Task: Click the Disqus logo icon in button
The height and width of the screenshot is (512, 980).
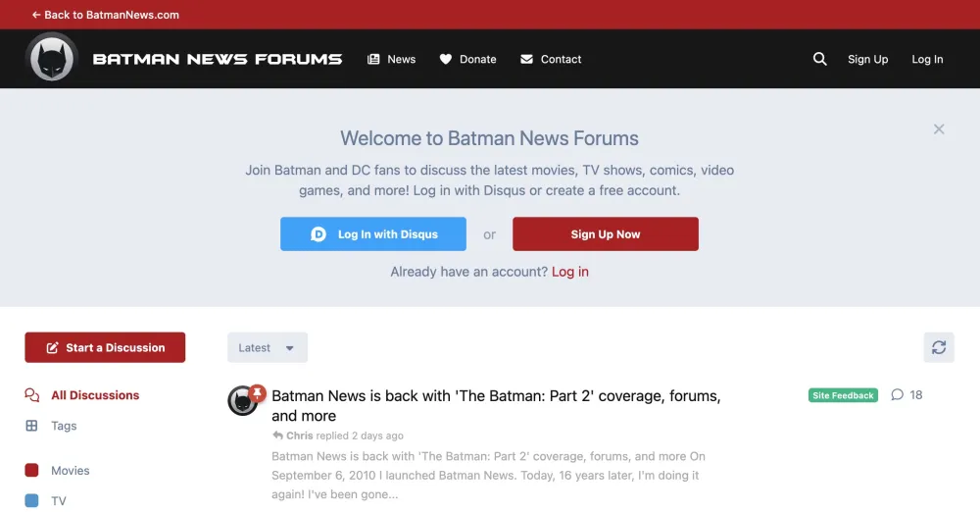Action: (x=318, y=234)
